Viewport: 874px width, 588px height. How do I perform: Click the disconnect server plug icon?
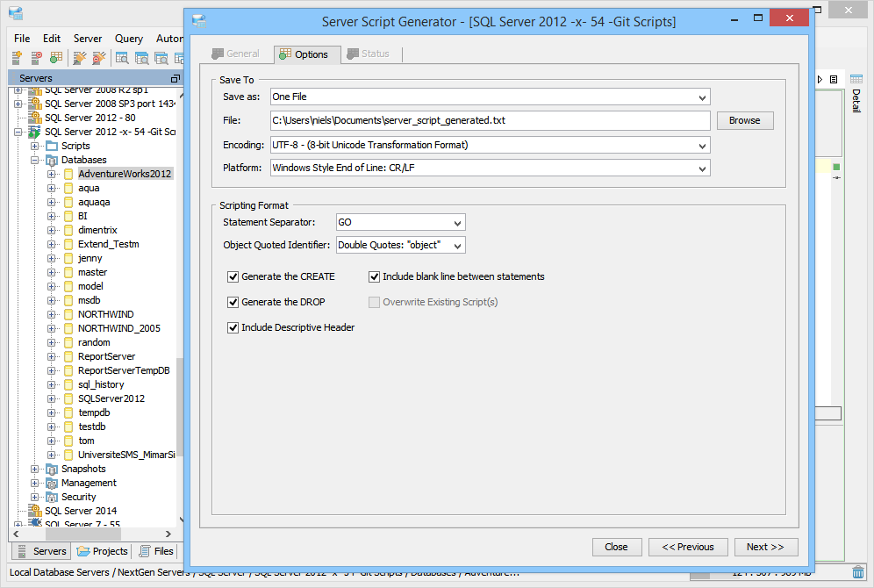[x=98, y=57]
